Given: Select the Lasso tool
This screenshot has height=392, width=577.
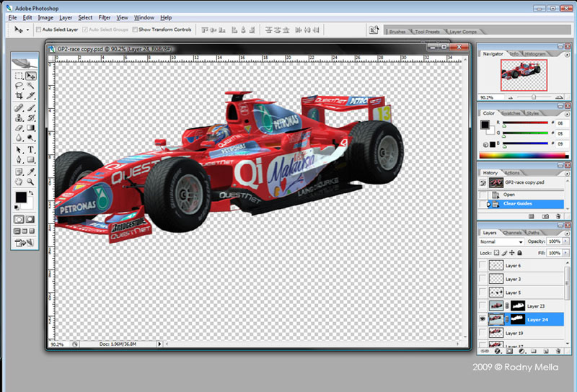Looking at the screenshot, I should point(19,86).
